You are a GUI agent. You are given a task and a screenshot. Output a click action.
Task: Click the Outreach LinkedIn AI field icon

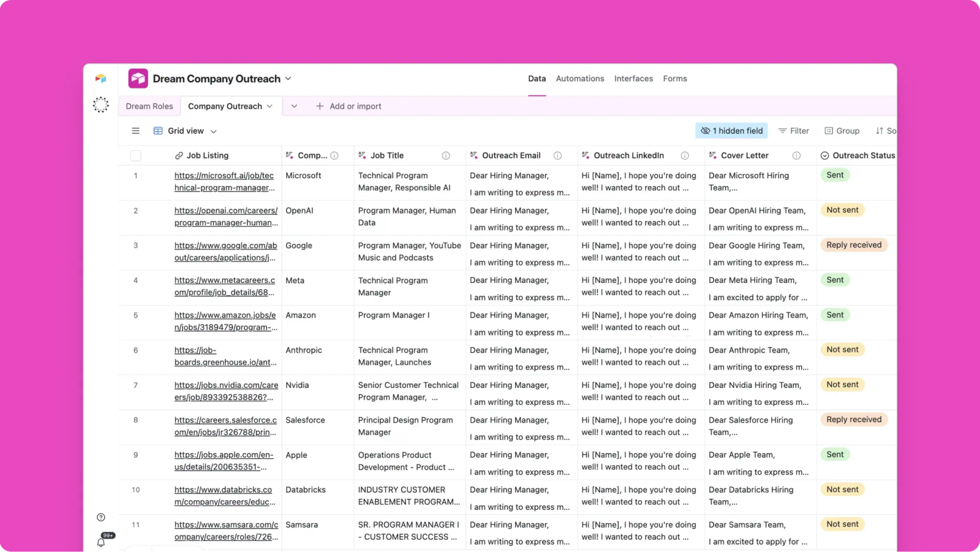point(586,156)
